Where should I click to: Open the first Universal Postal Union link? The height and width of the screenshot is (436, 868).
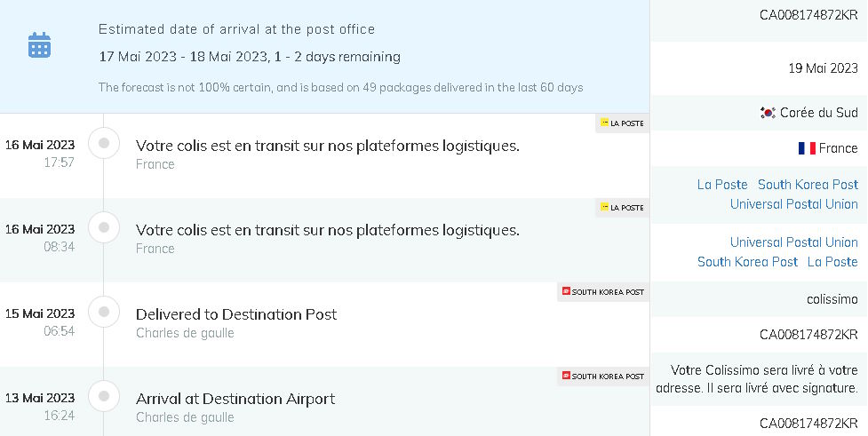point(794,204)
